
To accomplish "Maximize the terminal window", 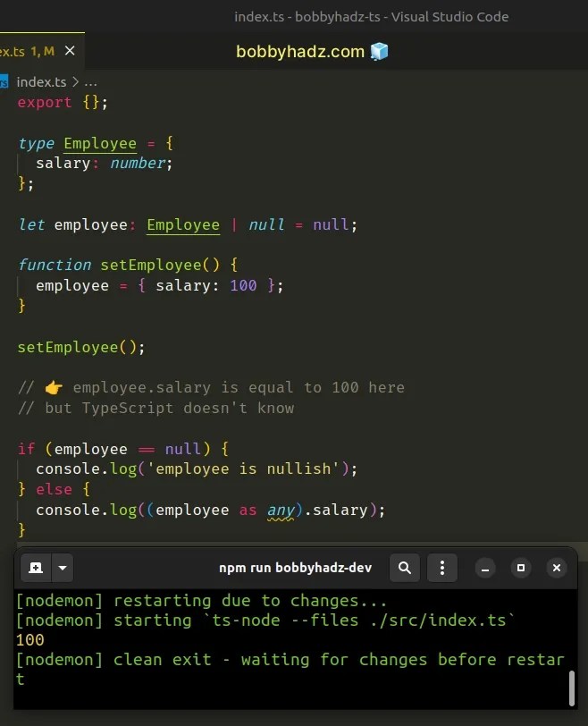I will (520, 568).
